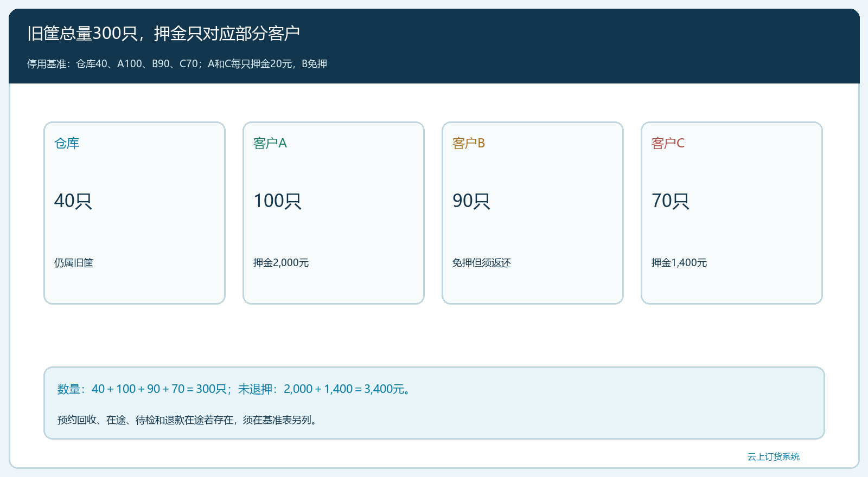This screenshot has width=868, height=477.
Task: Click the 仍属旧筐 note
Action: coord(74,263)
